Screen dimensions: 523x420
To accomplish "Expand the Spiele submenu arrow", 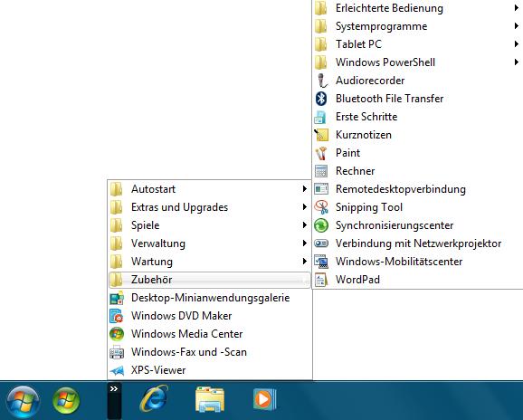I will pos(304,225).
